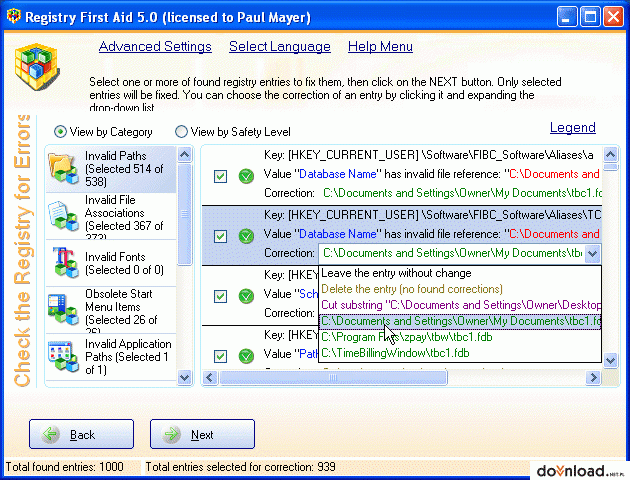Open Select Language link
The height and width of the screenshot is (480, 630).
pyautogui.click(x=280, y=47)
